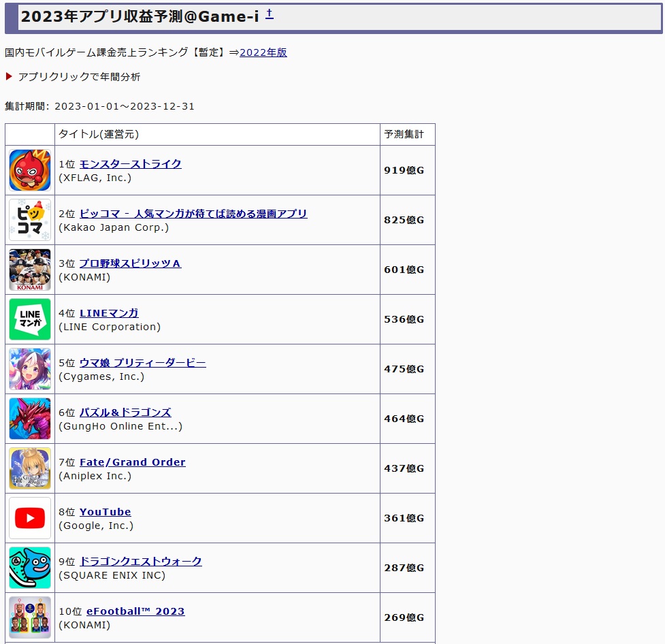Open the YouTube title link
Viewport: 665px width, 644px height.
click(106, 511)
